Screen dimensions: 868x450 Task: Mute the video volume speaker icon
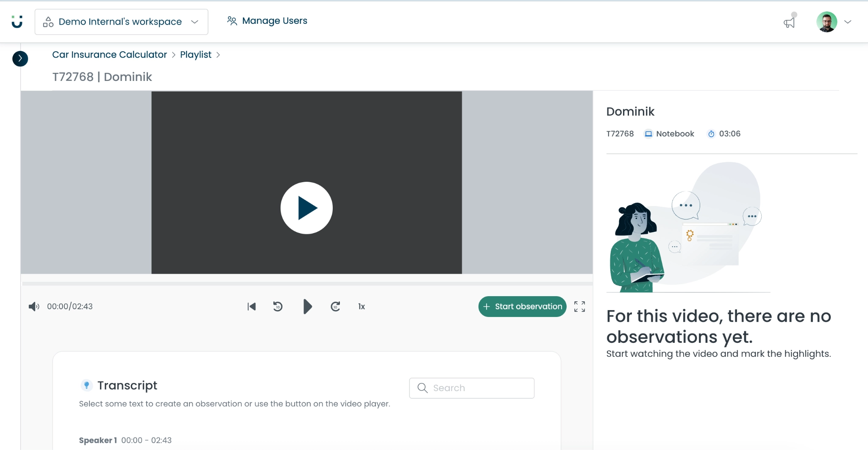pos(33,306)
